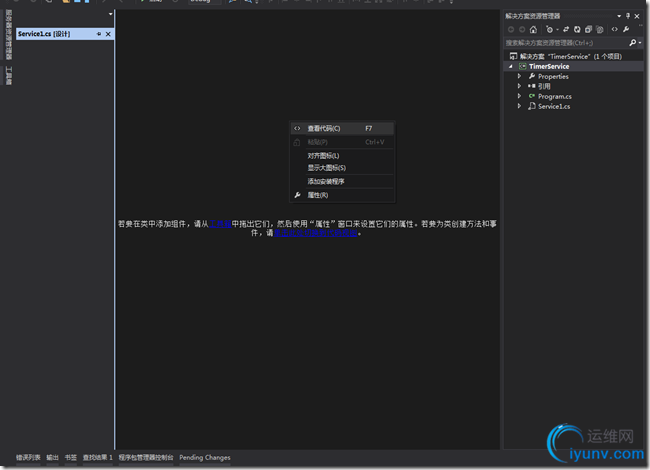
Task: Pin the Service1.cs design tab
Action: click(x=99, y=34)
